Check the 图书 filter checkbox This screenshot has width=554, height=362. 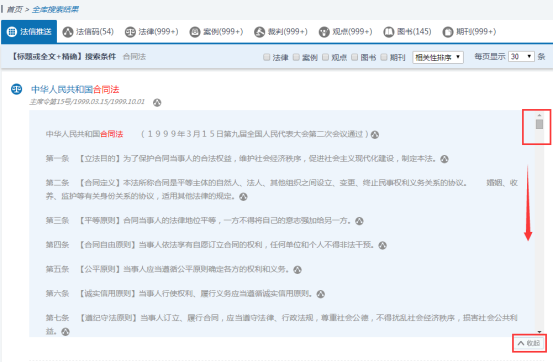(x=355, y=57)
